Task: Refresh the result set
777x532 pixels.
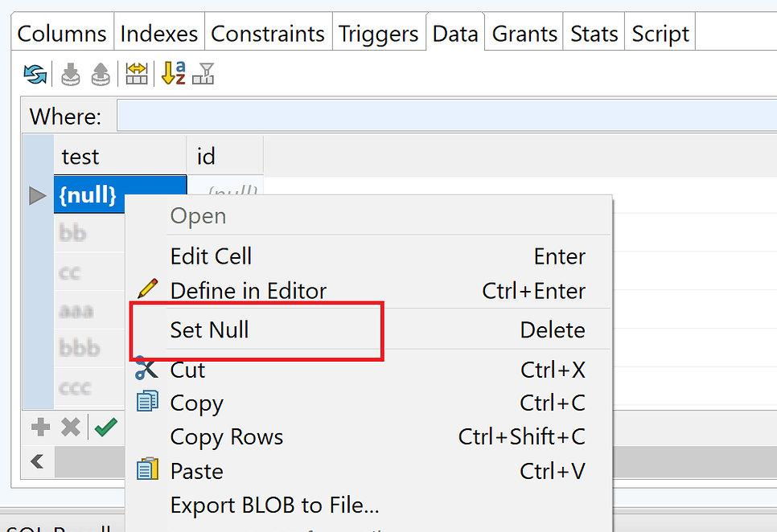Action: pyautogui.click(x=33, y=73)
